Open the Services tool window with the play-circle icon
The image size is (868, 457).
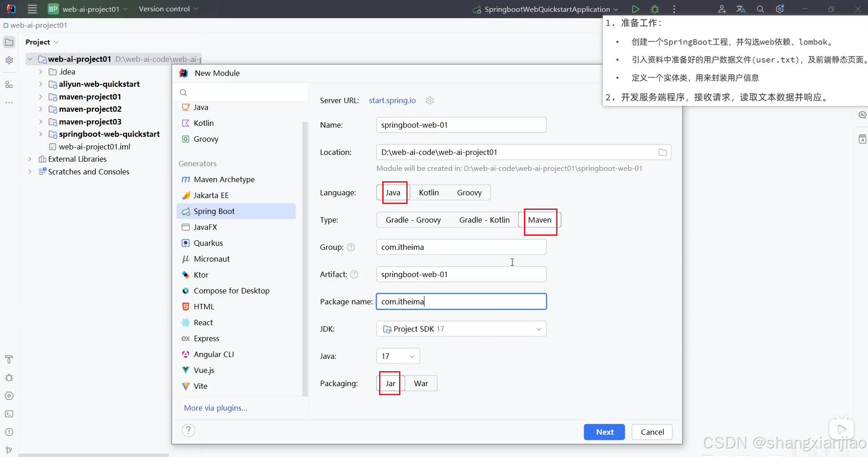pos(9,396)
